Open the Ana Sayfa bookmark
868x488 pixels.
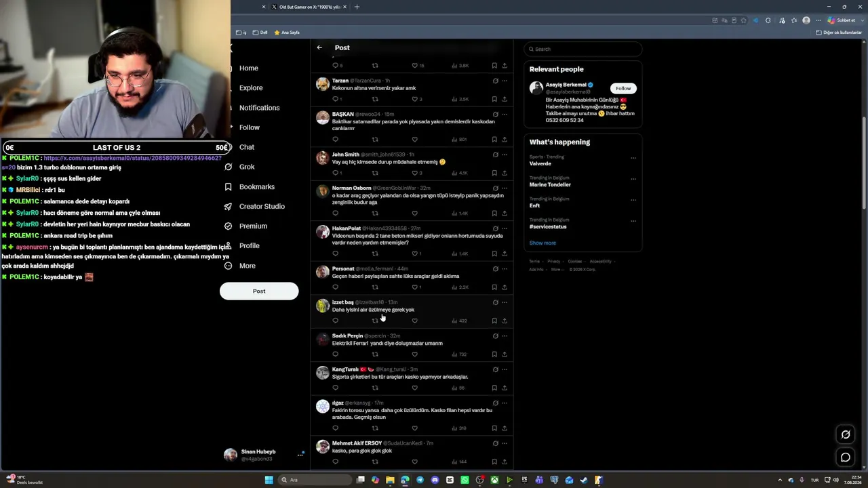[287, 33]
